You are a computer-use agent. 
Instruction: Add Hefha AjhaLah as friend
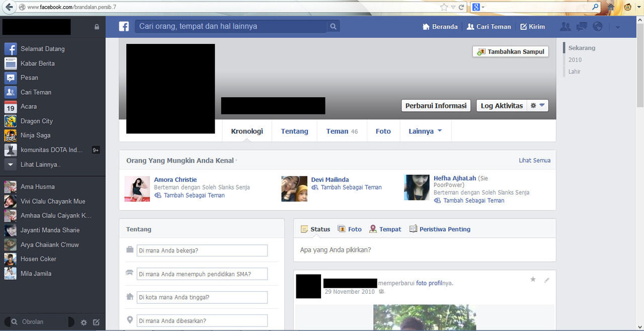tap(469, 201)
